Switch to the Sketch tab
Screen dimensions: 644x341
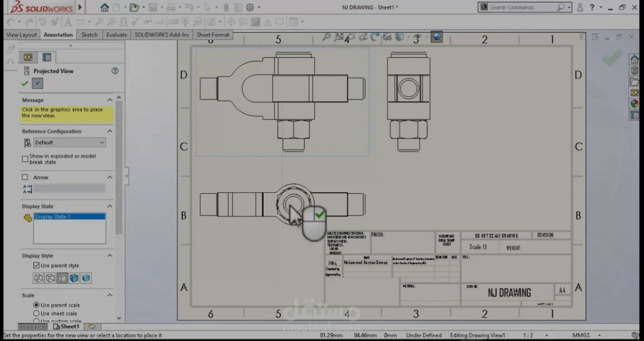(89, 35)
